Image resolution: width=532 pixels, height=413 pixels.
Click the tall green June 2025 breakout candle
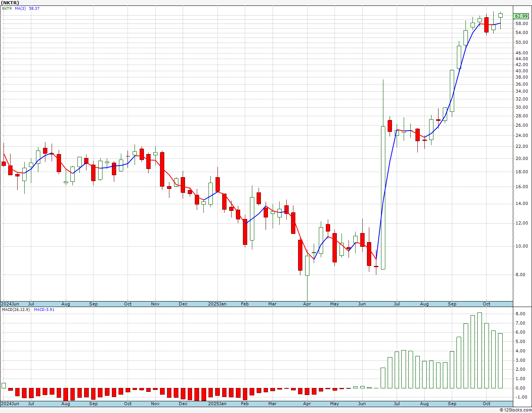coord(383,198)
